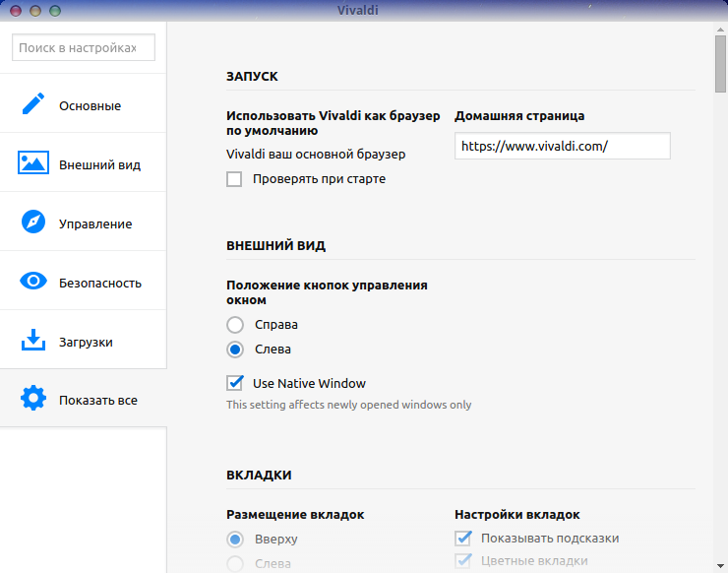Click the note 'This setting affects newly opened windows only'
728x573 pixels.
point(348,405)
